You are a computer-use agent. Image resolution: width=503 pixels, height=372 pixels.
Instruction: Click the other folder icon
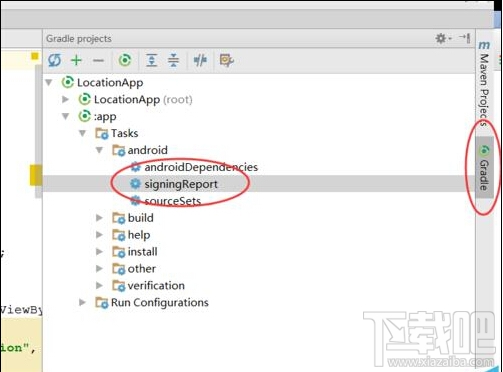coord(119,269)
